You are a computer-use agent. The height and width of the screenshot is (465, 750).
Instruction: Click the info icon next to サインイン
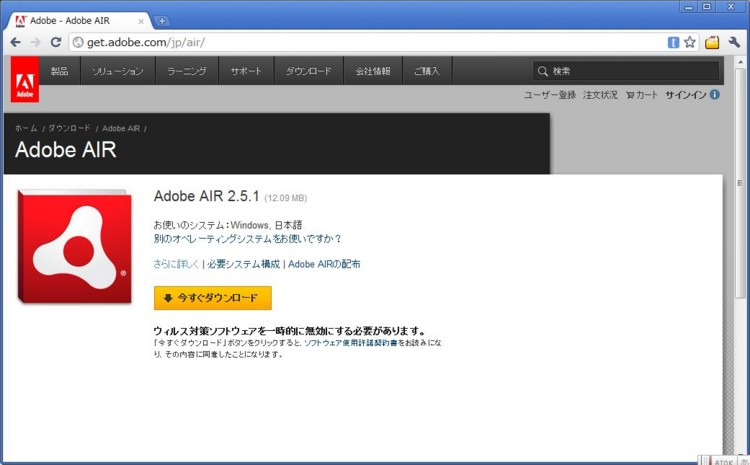[x=715, y=94]
